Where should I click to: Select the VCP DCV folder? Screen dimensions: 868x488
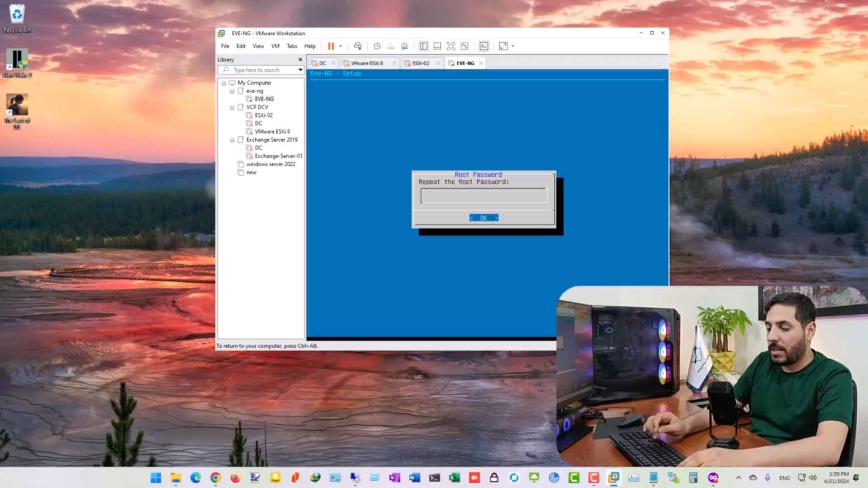point(257,107)
